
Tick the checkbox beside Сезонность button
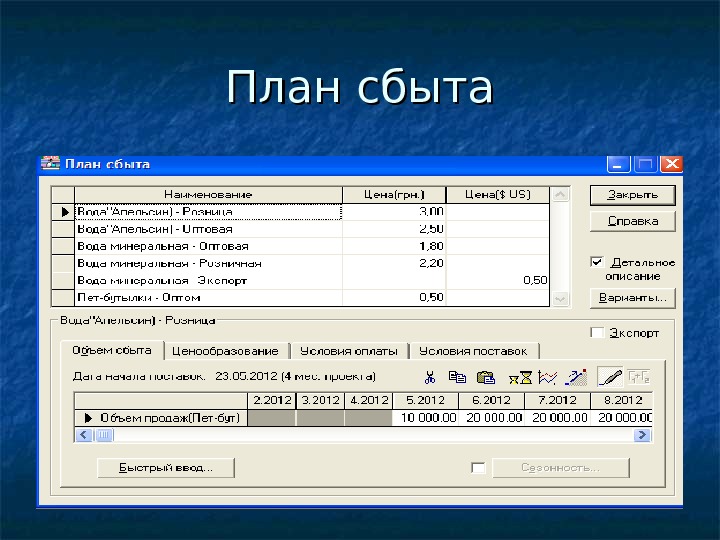coord(478,468)
